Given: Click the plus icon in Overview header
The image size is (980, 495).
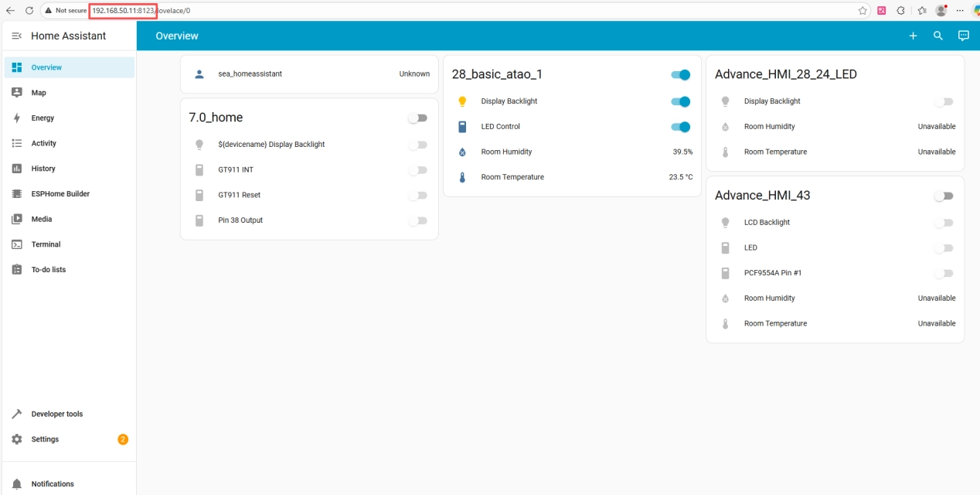Looking at the screenshot, I should point(913,36).
